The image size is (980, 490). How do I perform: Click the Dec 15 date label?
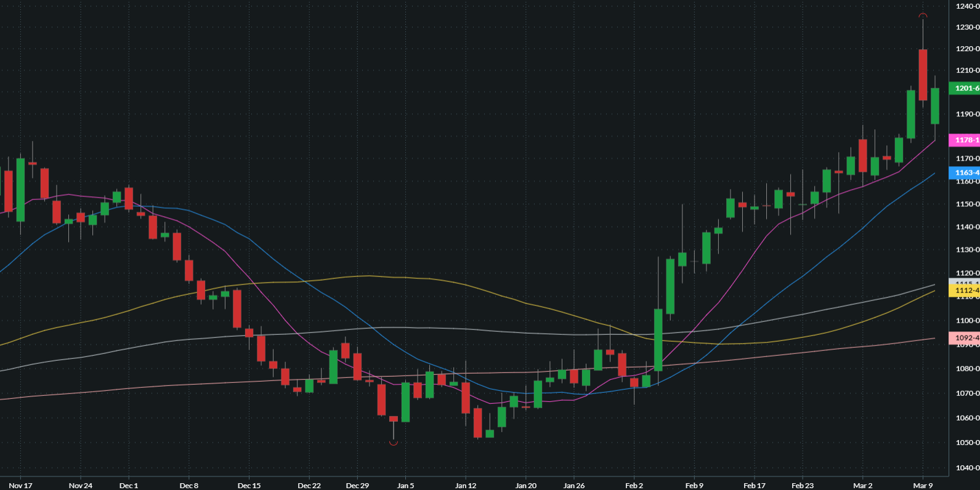click(x=249, y=485)
